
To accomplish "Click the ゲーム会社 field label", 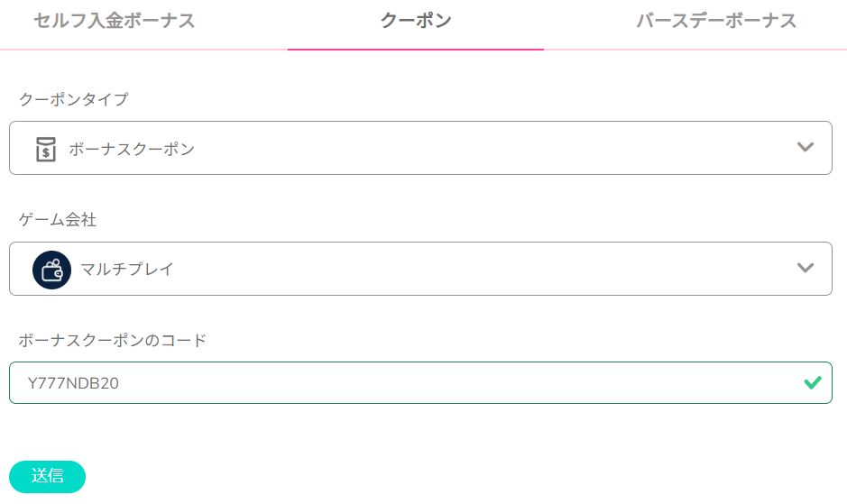I will [58, 219].
